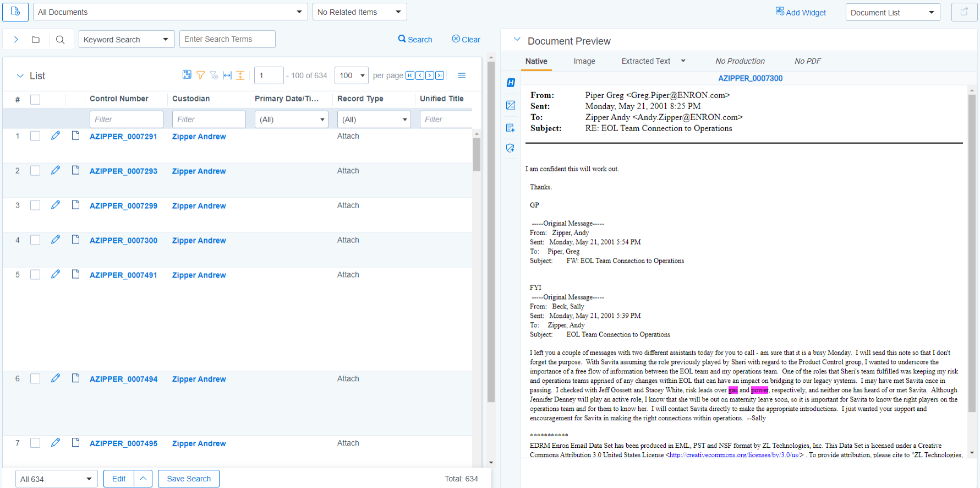The height and width of the screenshot is (488, 980).
Task: Click the Enter Search Terms field
Action: [227, 39]
